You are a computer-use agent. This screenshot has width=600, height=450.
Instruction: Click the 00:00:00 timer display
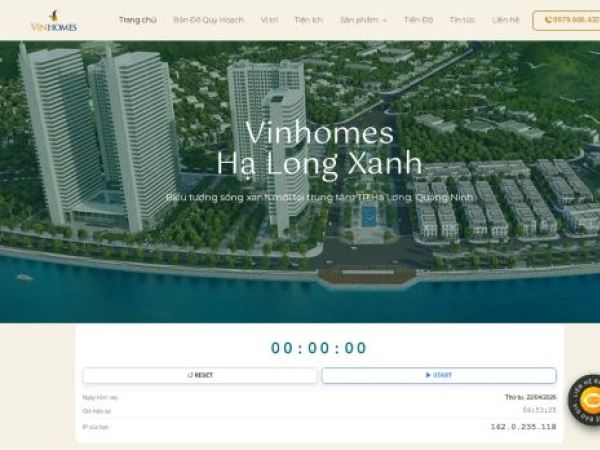pyautogui.click(x=319, y=348)
